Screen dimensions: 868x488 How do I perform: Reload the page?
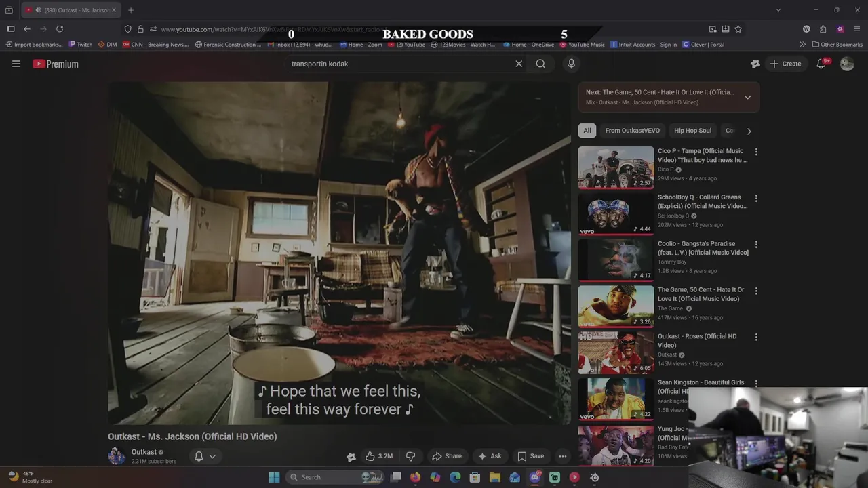(60, 29)
